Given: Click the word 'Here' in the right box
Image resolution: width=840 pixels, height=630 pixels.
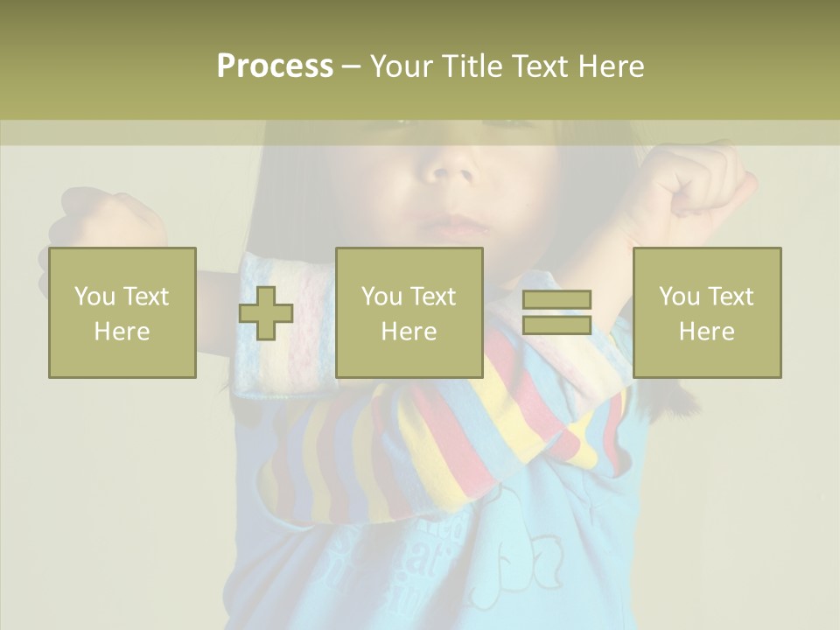Looking at the screenshot, I should [706, 331].
